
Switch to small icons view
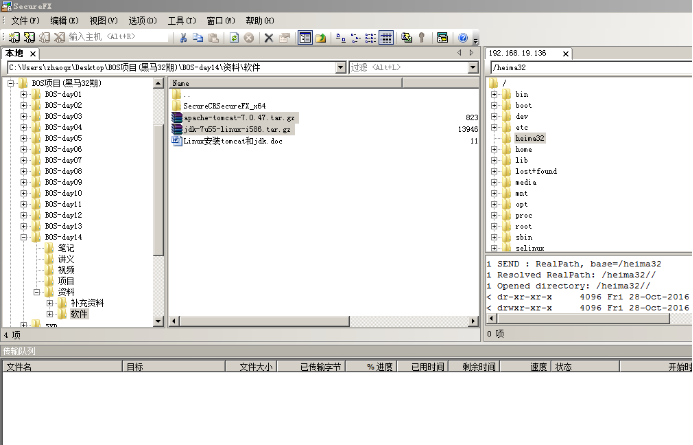[355, 38]
